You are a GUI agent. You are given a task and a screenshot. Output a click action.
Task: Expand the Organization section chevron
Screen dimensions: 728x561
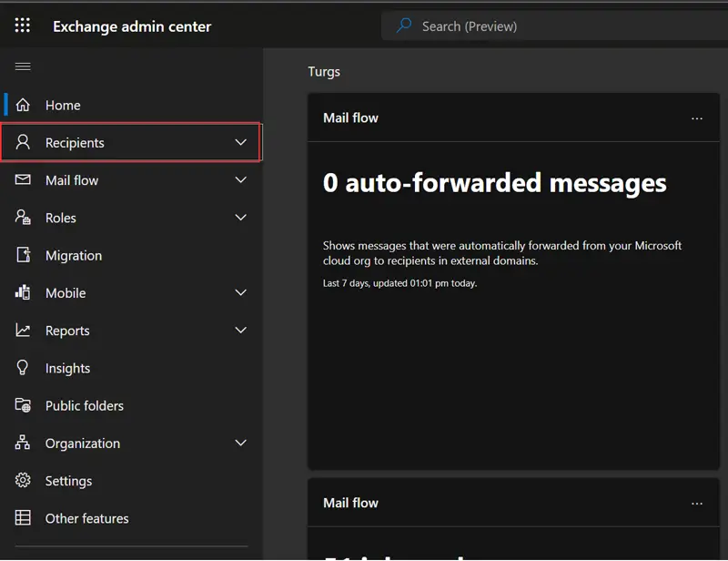pyautogui.click(x=240, y=443)
